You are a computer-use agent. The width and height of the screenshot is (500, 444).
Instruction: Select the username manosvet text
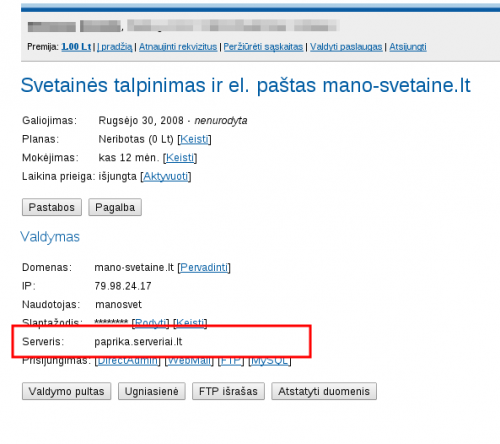(118, 304)
